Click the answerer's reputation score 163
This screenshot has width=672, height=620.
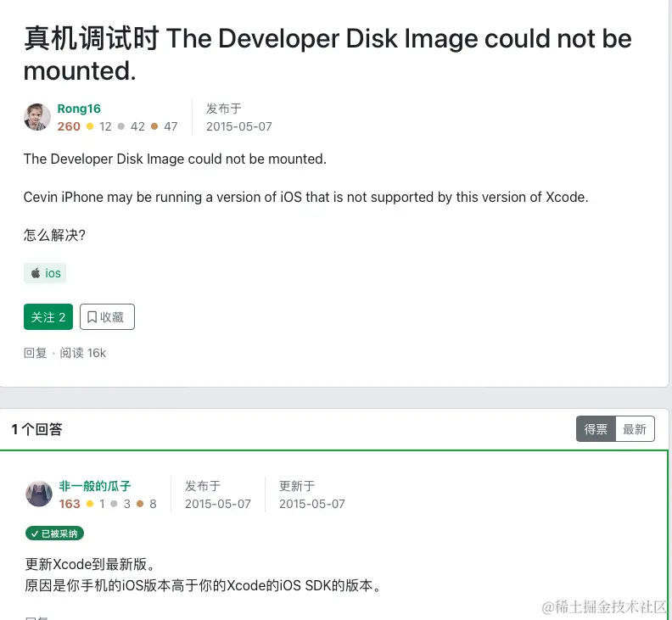point(70,504)
